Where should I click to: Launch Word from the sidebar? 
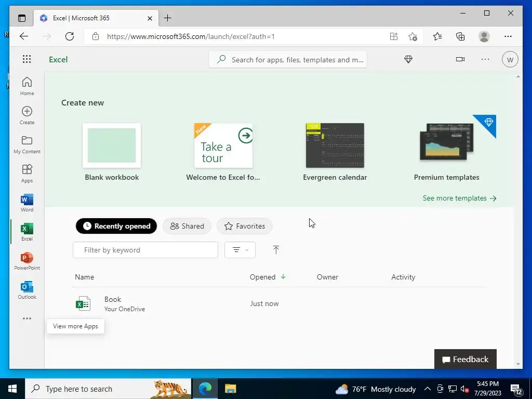27,203
